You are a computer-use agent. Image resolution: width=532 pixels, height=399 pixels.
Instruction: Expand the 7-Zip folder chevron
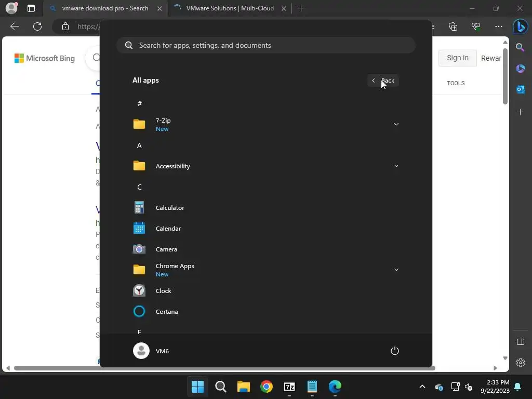click(x=396, y=124)
